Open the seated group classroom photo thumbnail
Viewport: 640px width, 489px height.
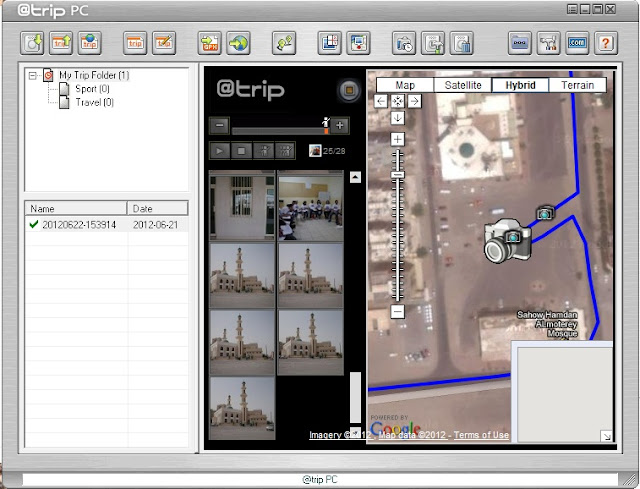[311, 206]
